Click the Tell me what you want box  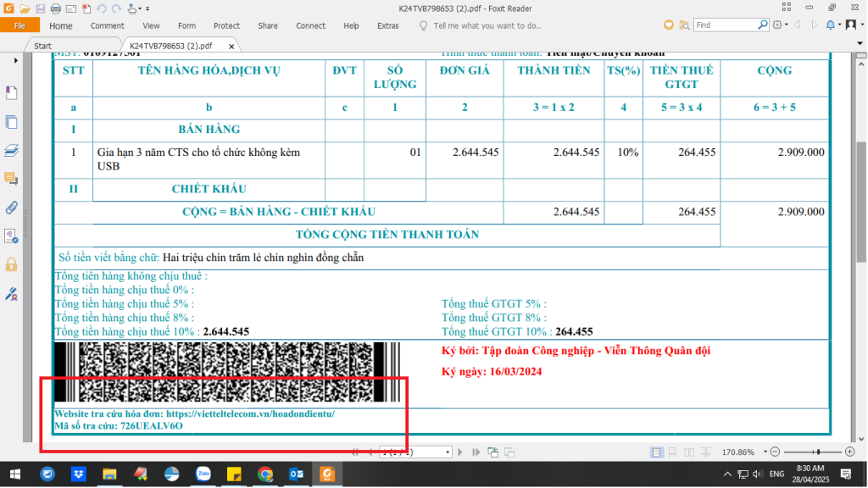pyautogui.click(x=487, y=25)
